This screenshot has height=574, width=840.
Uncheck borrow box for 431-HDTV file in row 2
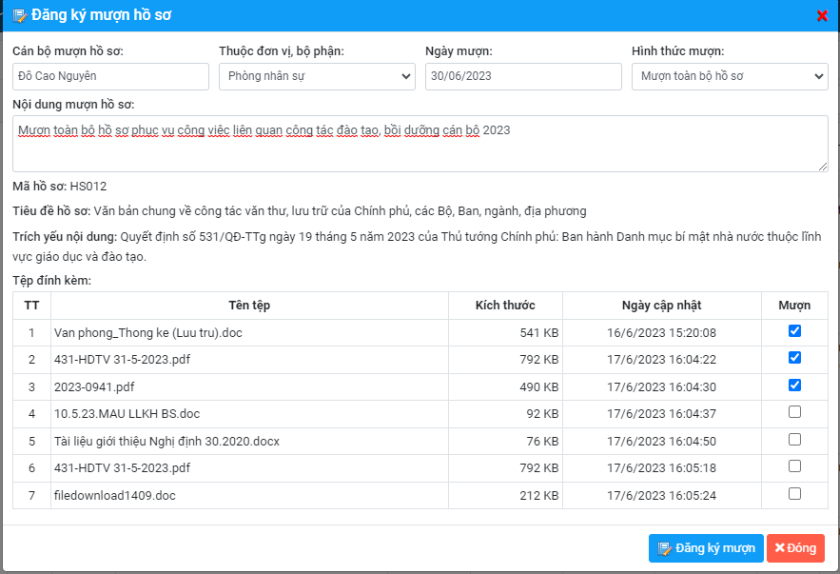tap(794, 358)
